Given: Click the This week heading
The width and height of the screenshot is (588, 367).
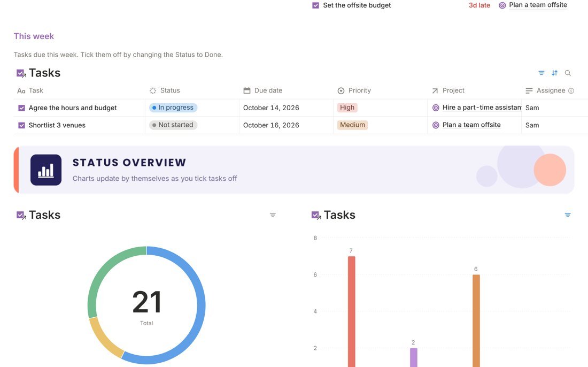Looking at the screenshot, I should click(x=34, y=36).
